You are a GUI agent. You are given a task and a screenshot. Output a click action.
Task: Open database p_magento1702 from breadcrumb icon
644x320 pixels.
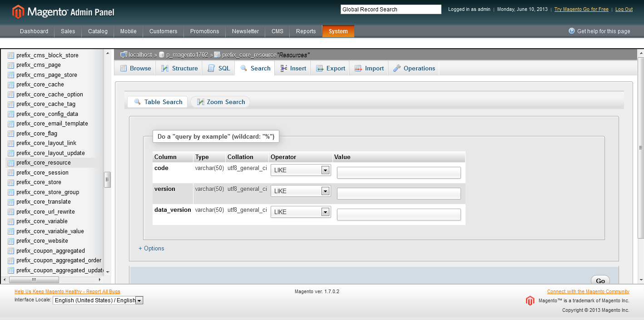click(x=162, y=55)
